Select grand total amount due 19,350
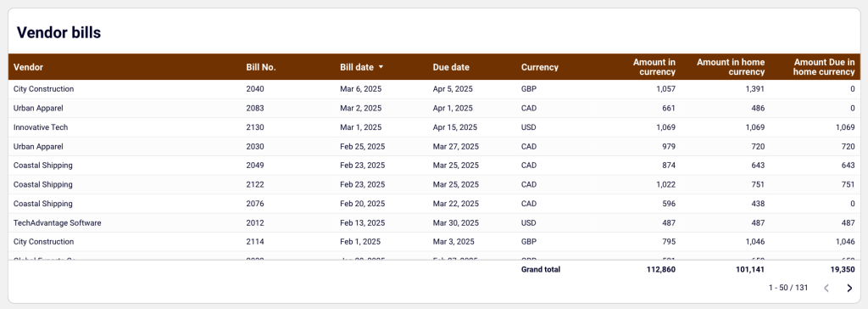Viewport: 868px width, 309px height. coord(843,270)
